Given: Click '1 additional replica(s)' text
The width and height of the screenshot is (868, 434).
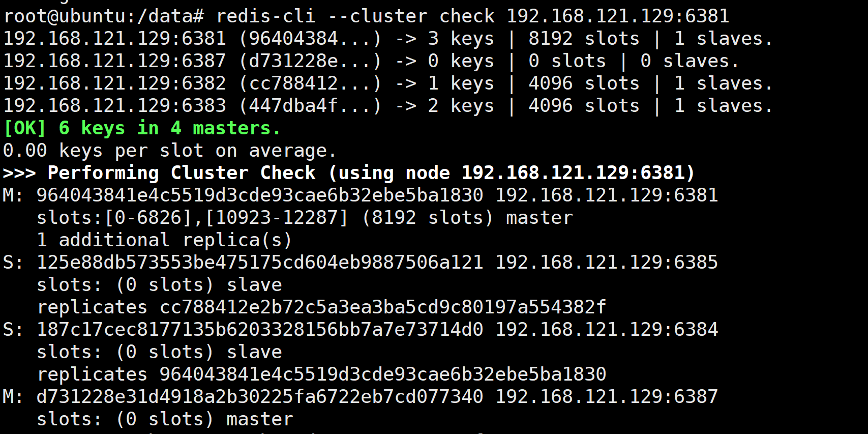Looking at the screenshot, I should [164, 240].
